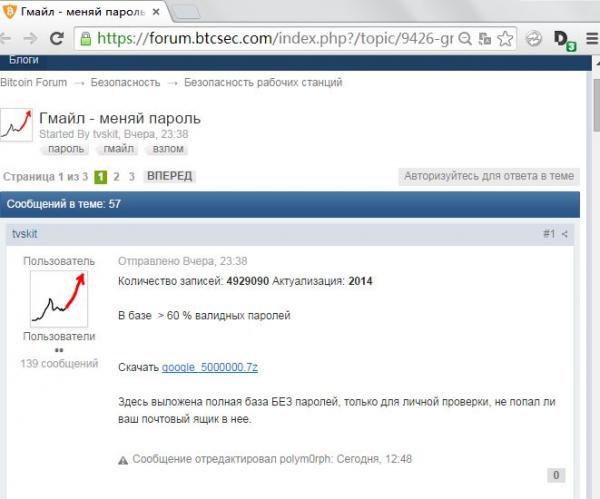Go to Bitcoin Forum breadcrumb
The width and height of the screenshot is (600, 499).
coord(33,83)
